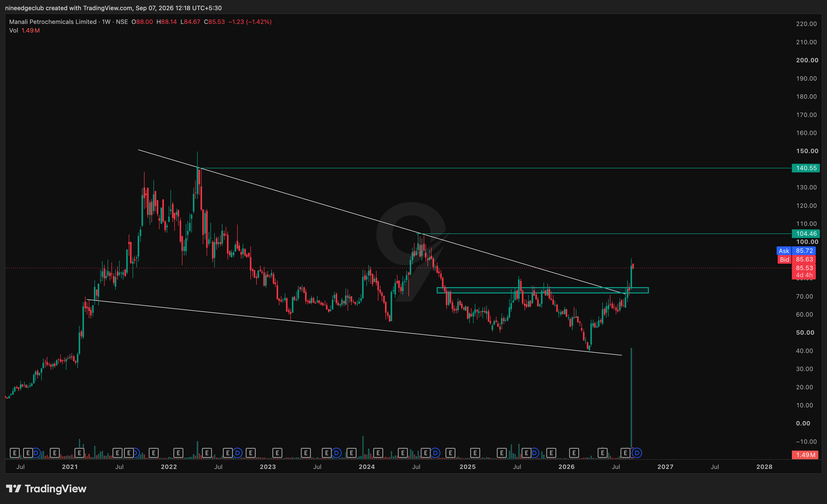Click the 2028 label on time axis

point(764,467)
